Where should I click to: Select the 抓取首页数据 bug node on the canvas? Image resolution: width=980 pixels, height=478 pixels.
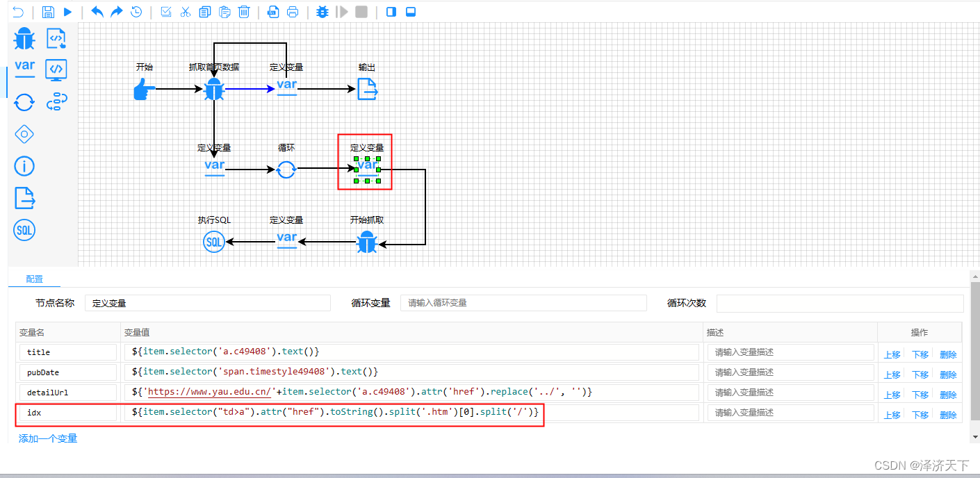click(214, 89)
